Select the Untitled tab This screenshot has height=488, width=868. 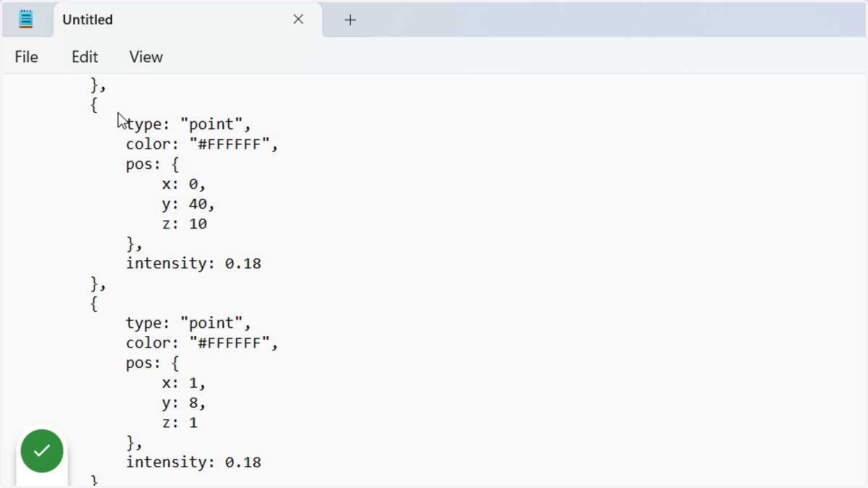point(187,20)
